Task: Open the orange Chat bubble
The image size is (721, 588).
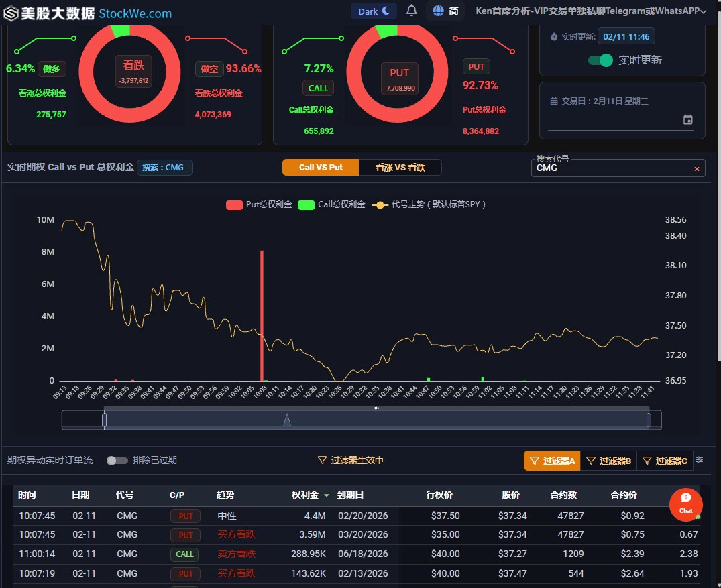Action: [x=685, y=504]
